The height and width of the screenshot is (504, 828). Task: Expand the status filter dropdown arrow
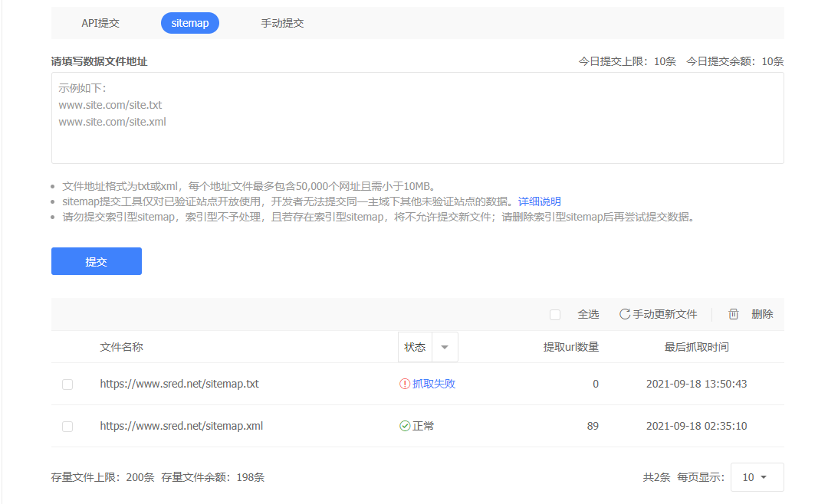pos(445,347)
